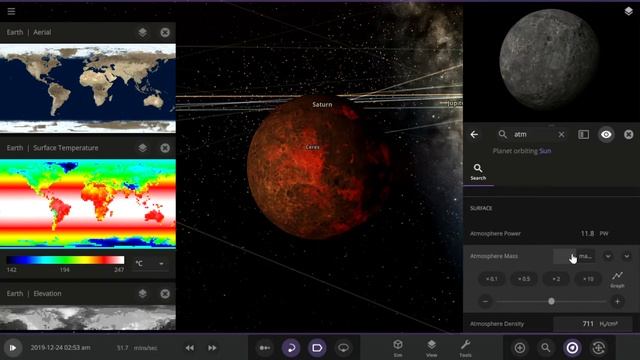Close the Earth Elevation map panel
Viewport: 640px width, 360px height.
tap(165, 293)
